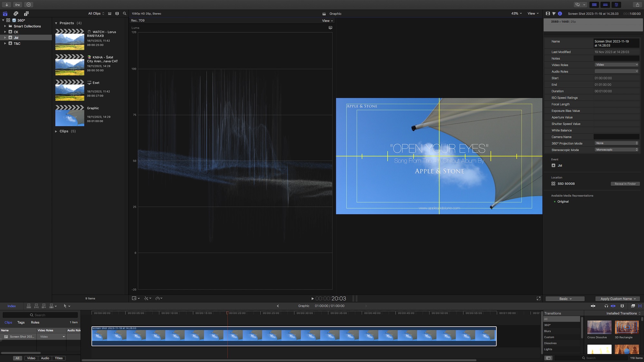Open the All Clips filter dropdown
The width and height of the screenshot is (644, 362).
pos(96,14)
